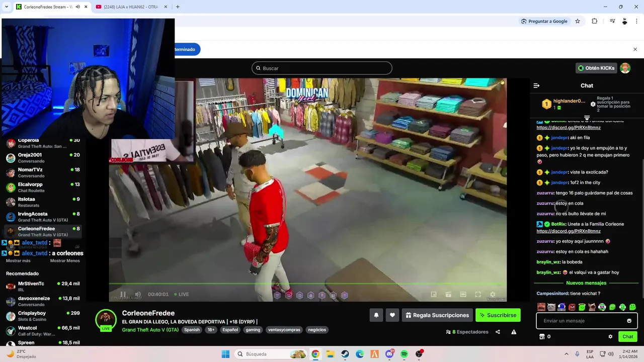
Task: Open player settings gear
Action: click(493, 294)
